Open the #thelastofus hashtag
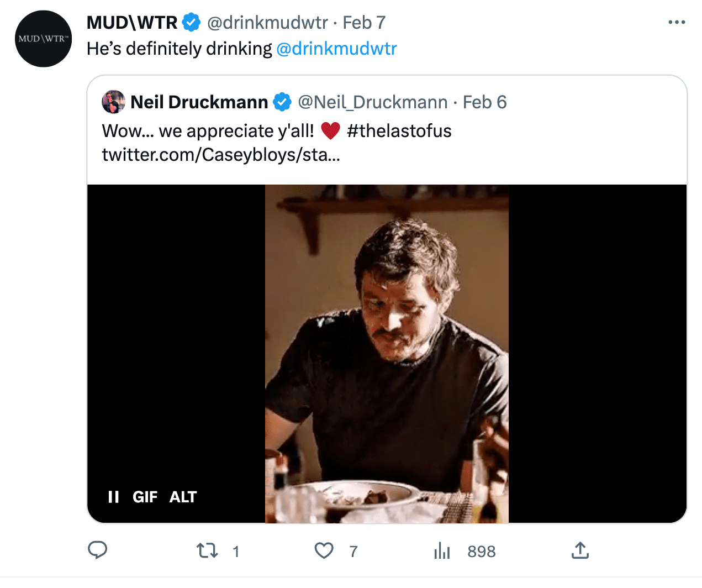The height and width of the screenshot is (588, 702). coord(399,131)
